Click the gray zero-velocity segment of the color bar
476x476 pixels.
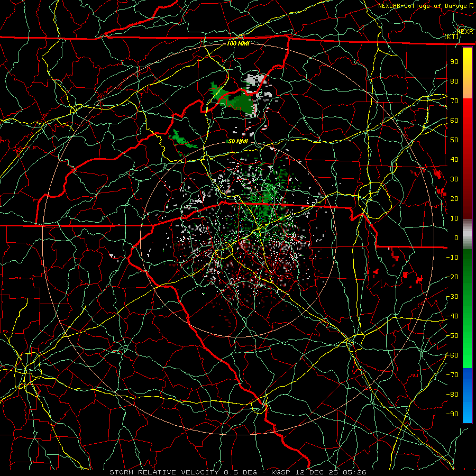[467, 234]
